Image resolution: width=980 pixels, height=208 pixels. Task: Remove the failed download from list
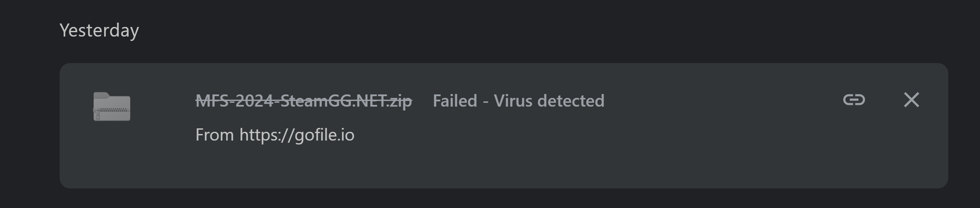[x=911, y=100]
